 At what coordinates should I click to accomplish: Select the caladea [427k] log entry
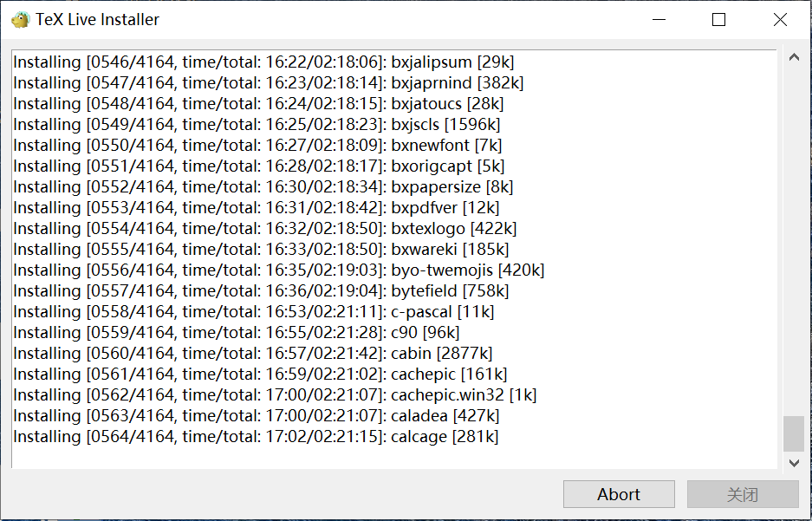[x=256, y=416]
